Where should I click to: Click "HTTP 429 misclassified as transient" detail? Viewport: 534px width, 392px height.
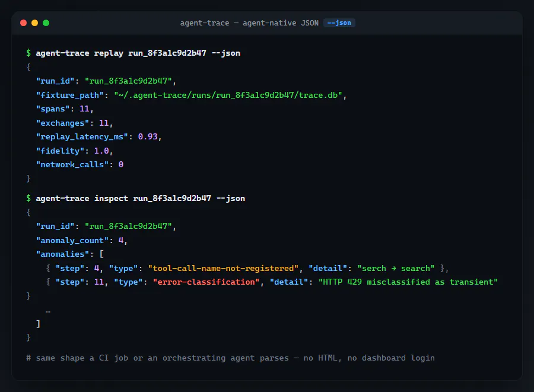pyautogui.click(x=408, y=282)
